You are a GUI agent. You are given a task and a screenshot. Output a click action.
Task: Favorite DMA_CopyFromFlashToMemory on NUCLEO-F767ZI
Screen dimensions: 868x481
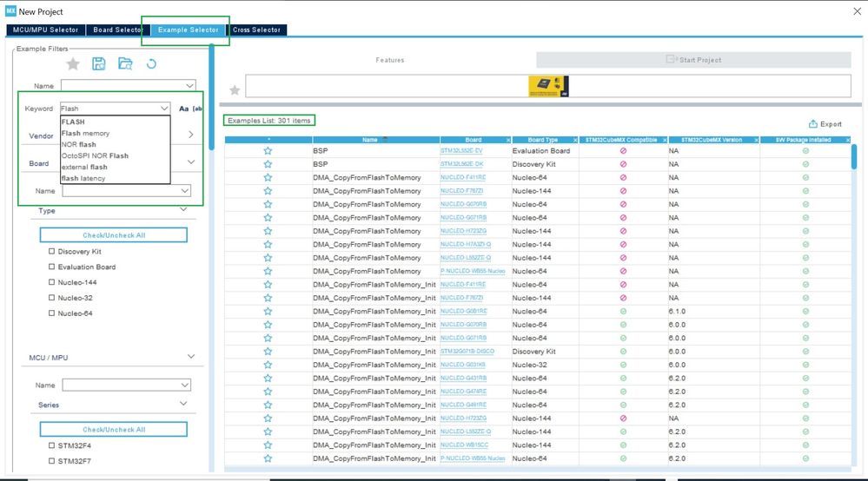coord(268,191)
